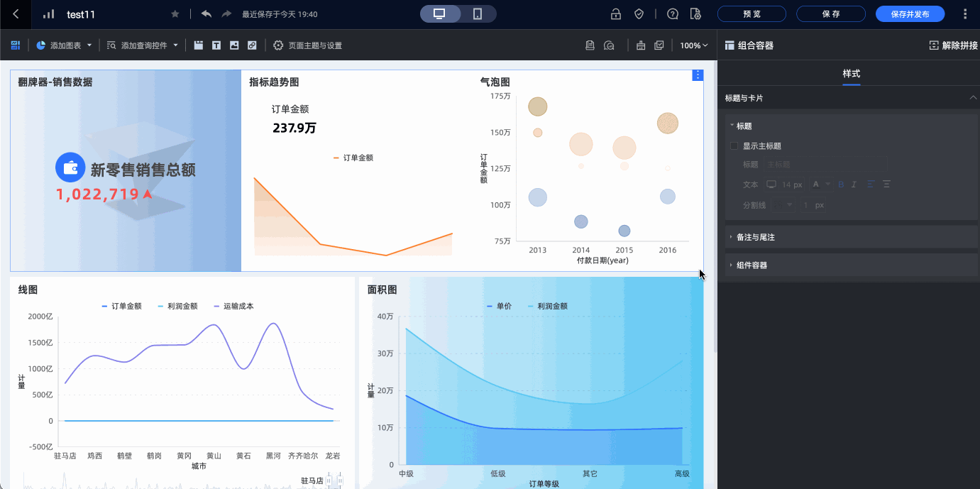Image resolution: width=980 pixels, height=489 pixels.
Task: Click the shield check icon
Action: [639, 14]
